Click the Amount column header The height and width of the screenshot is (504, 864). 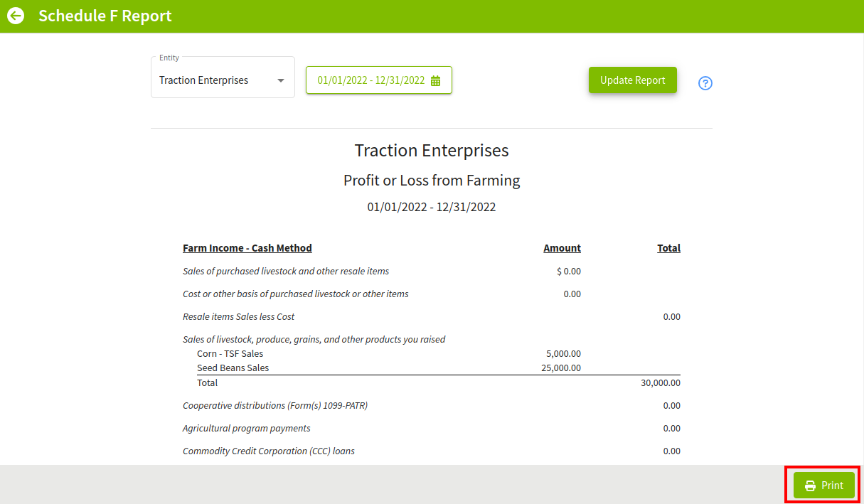click(562, 248)
